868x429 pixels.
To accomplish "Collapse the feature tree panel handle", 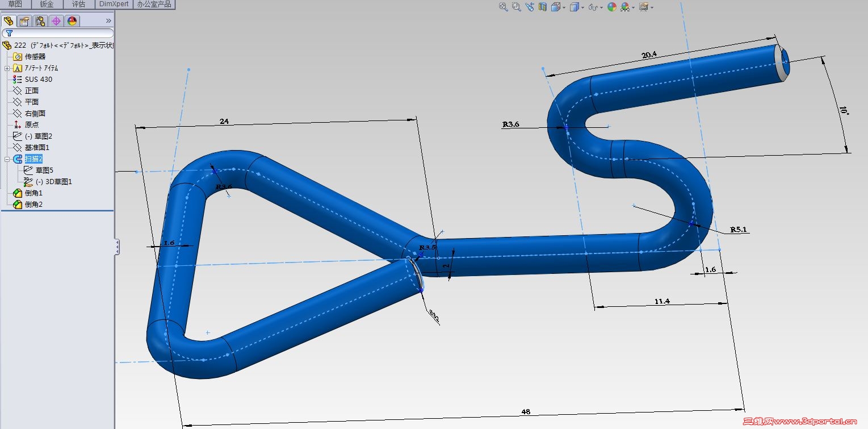I will [x=117, y=247].
